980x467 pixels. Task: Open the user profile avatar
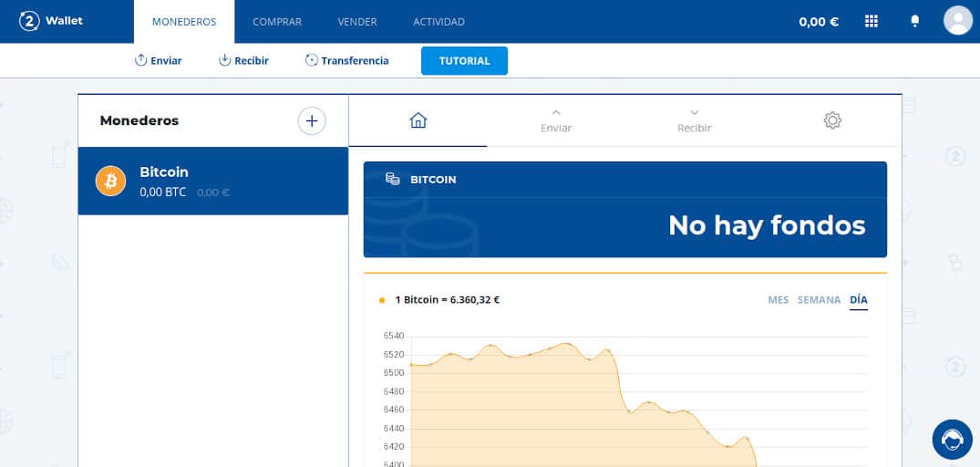[x=957, y=21]
